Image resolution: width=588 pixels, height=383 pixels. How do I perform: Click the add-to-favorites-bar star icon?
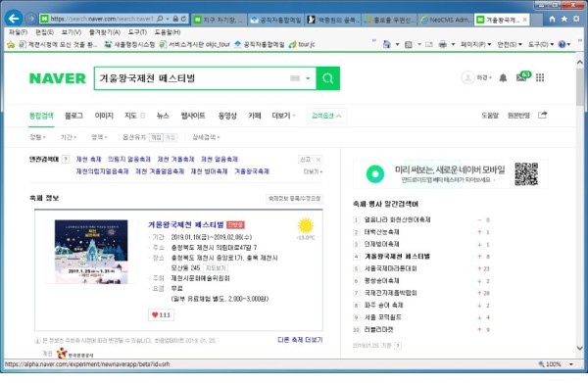point(11,45)
